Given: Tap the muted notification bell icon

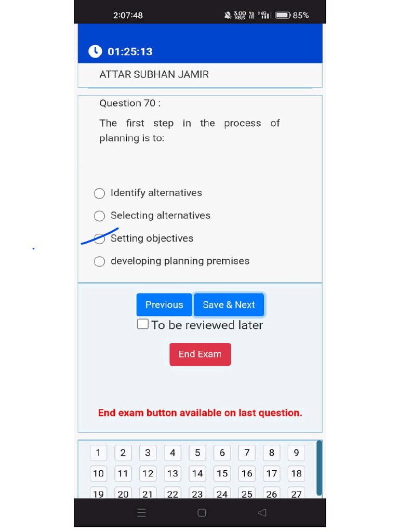Looking at the screenshot, I should point(228,15).
